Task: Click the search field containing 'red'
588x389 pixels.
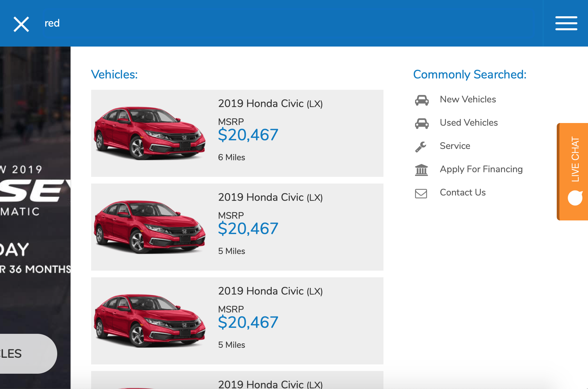Action: [x=293, y=23]
